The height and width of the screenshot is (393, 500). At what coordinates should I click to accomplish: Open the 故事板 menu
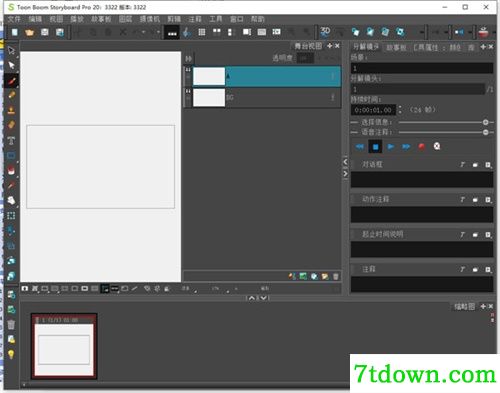[101, 19]
